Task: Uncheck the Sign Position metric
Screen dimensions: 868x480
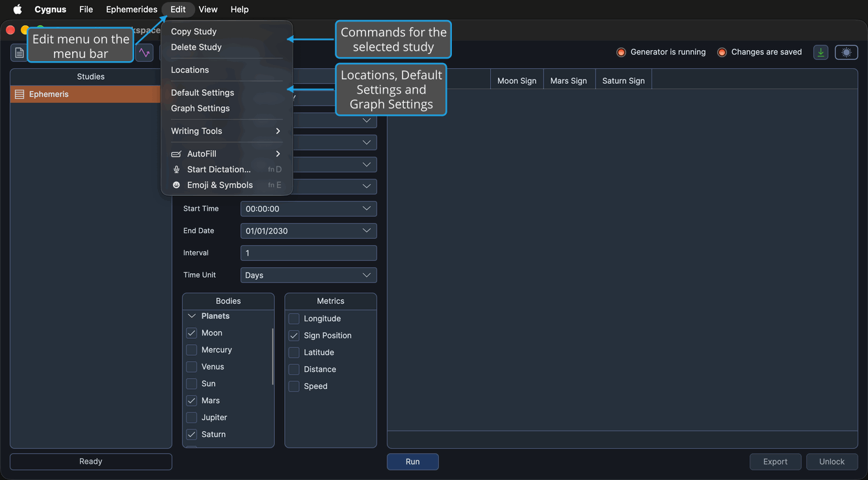Action: 294,336
